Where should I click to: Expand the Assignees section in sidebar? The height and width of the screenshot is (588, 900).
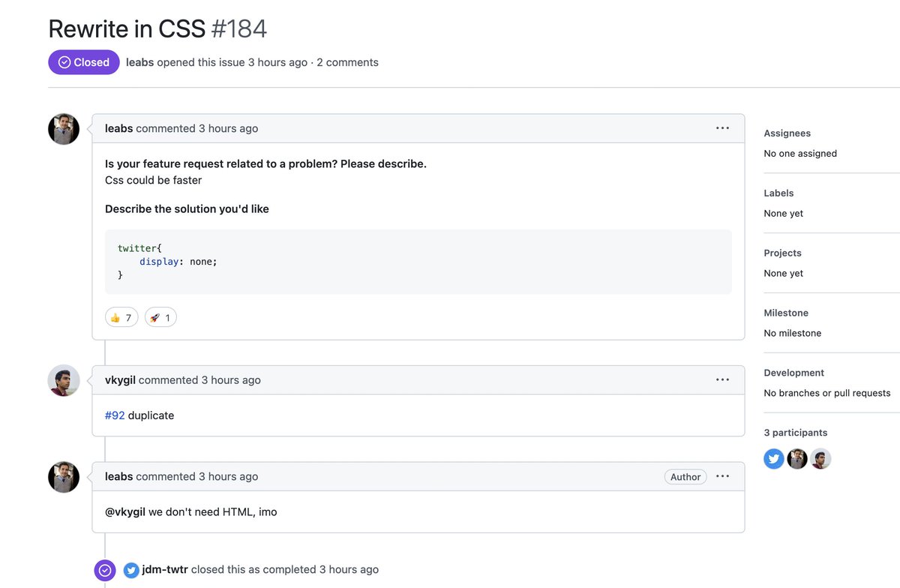[787, 133]
